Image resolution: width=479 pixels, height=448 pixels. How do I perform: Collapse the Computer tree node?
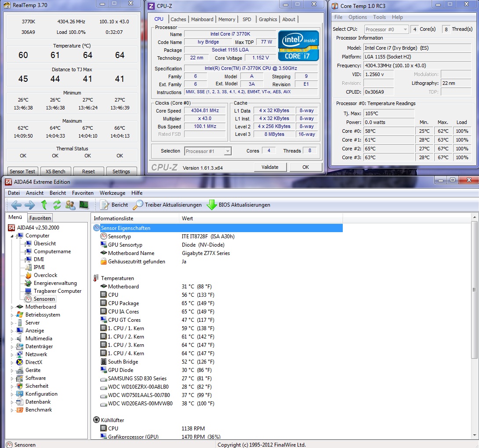click(12, 236)
